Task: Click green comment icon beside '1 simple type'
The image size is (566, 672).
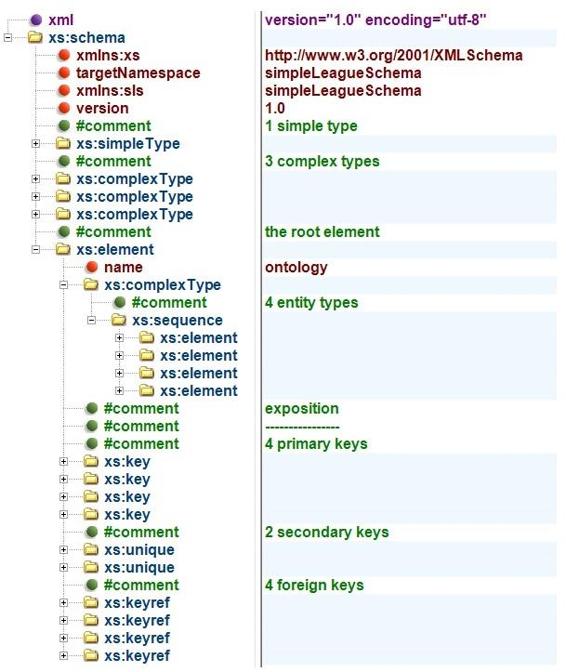Action: click(x=64, y=126)
